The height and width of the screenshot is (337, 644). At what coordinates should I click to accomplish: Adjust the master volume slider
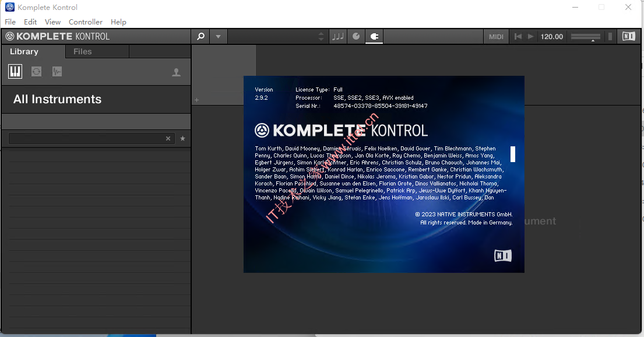[x=586, y=37]
